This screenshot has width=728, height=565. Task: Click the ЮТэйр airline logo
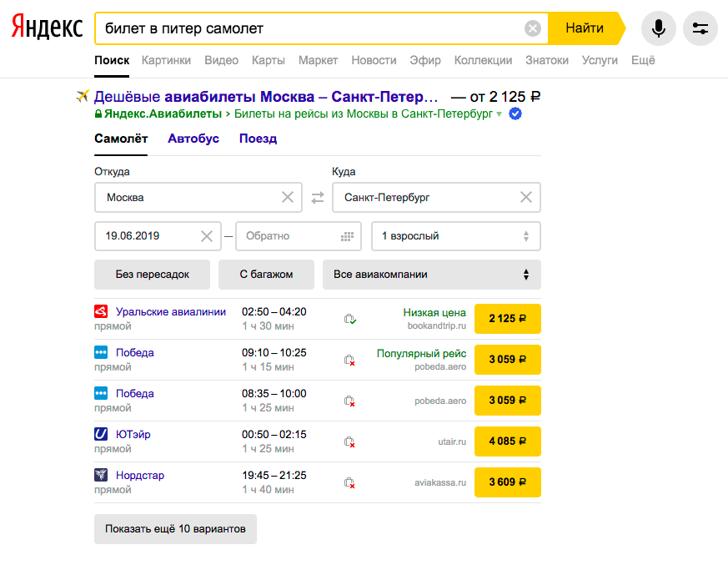coord(101,434)
